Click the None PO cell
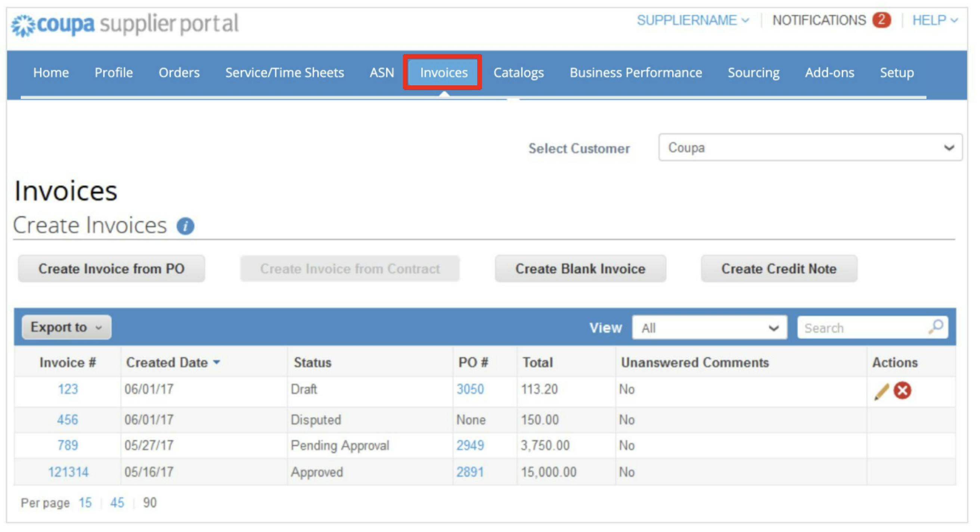Viewport: 980px width, 532px height. [471, 420]
